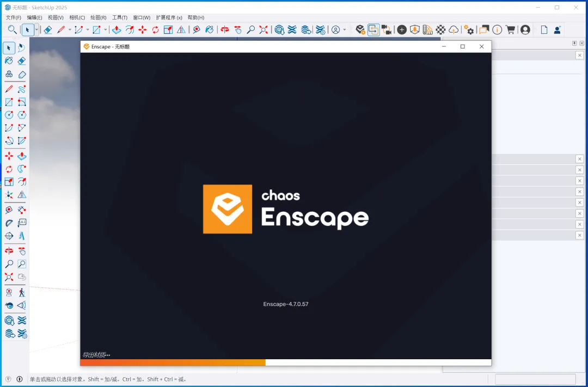Open the Enscape Material Editor icon
The height and width of the screenshot is (387, 588).
tap(427, 29)
